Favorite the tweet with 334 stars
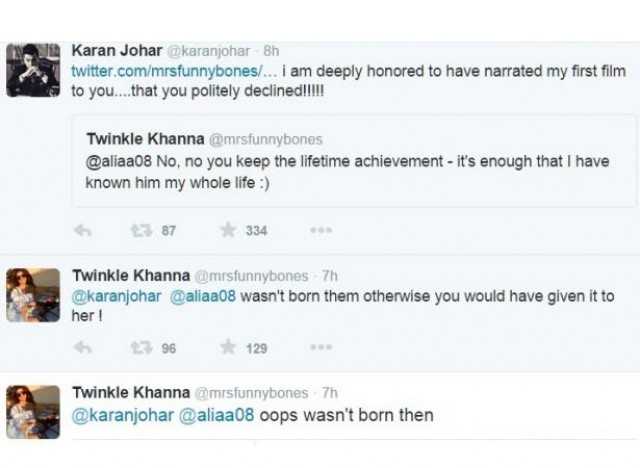 click(x=229, y=230)
